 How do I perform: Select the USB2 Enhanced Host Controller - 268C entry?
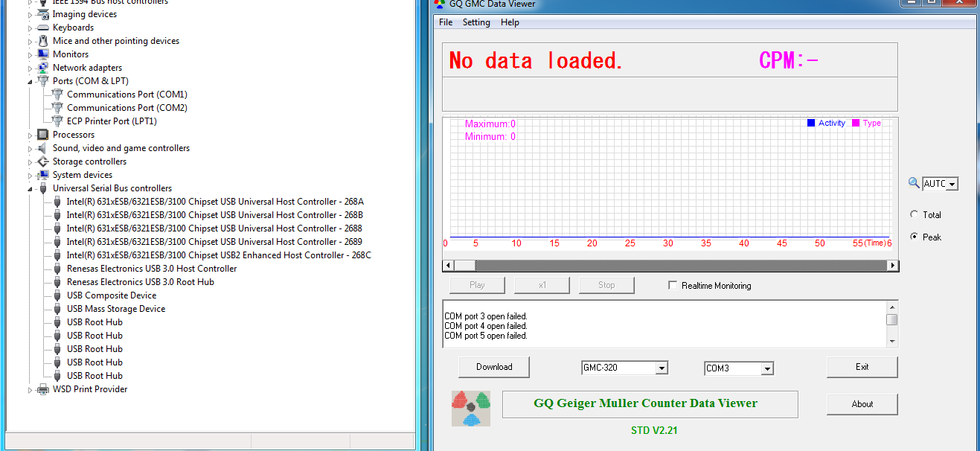[x=219, y=255]
